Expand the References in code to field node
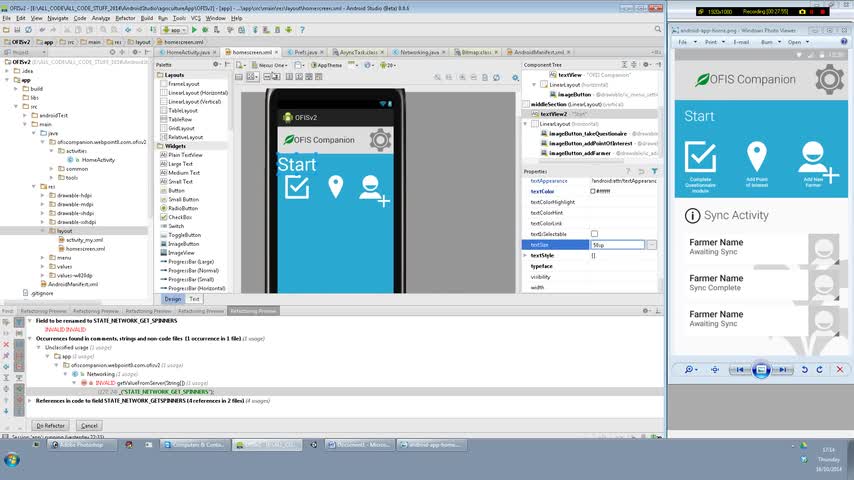This screenshot has width=854, height=480. pyautogui.click(x=31, y=400)
